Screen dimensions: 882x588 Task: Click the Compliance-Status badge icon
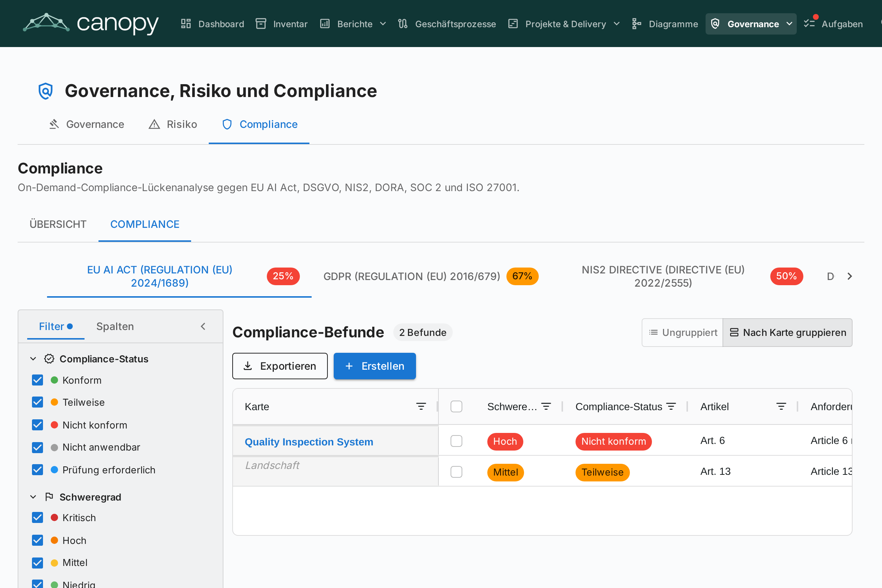pyautogui.click(x=49, y=359)
